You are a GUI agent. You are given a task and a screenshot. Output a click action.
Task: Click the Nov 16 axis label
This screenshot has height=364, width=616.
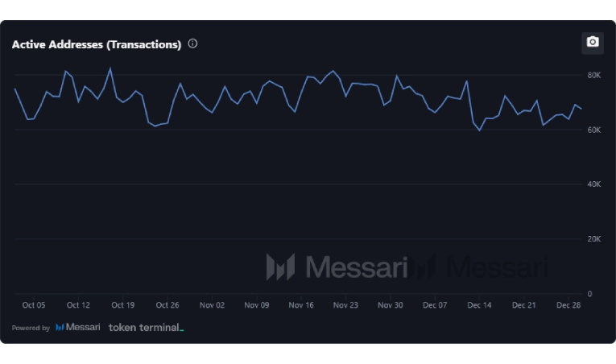(x=301, y=305)
